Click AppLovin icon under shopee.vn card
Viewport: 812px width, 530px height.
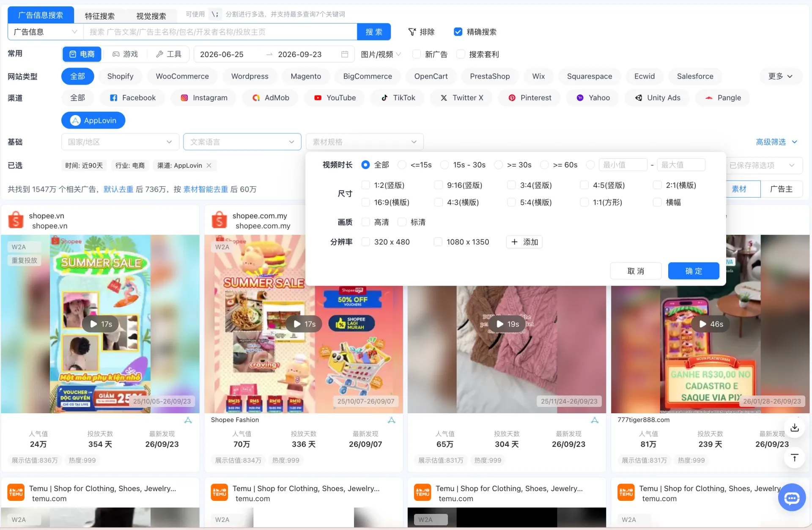coord(188,420)
